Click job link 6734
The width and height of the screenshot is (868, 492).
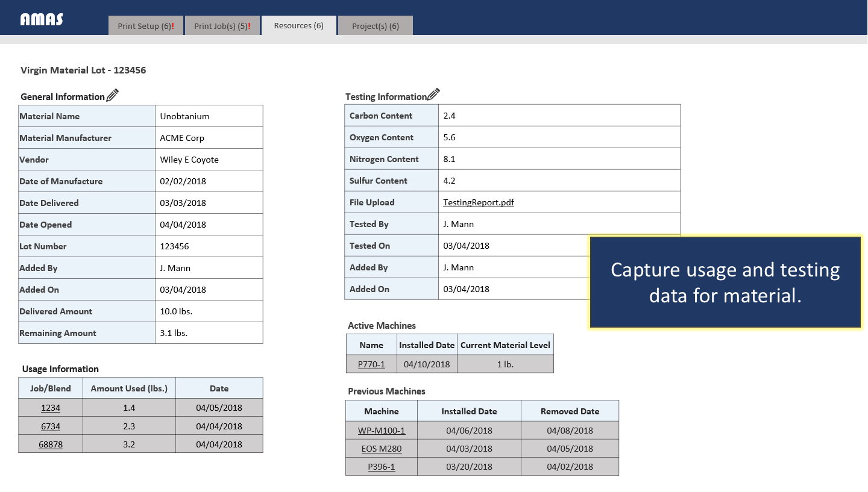coord(51,426)
